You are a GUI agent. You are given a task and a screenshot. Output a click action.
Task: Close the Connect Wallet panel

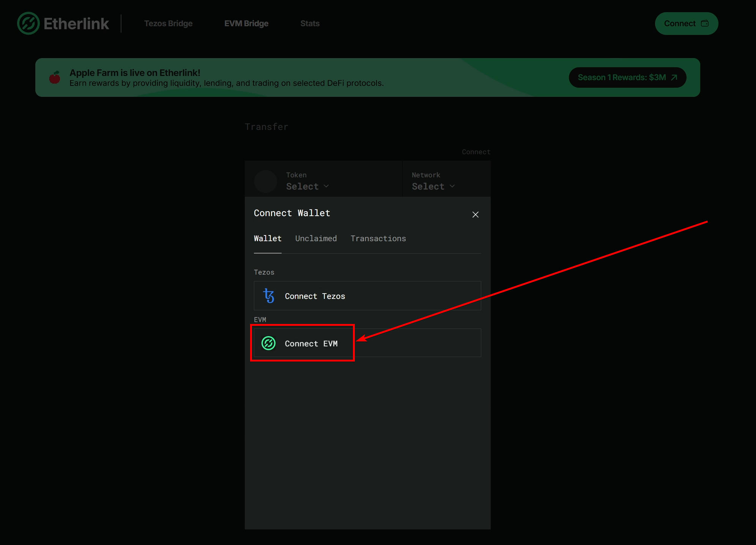476,215
